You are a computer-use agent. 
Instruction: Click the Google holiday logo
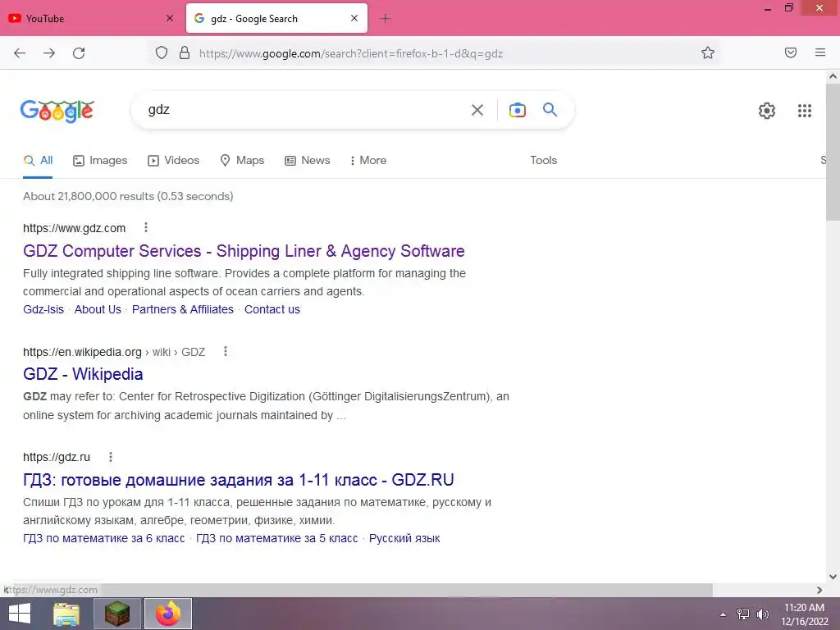tap(57, 111)
